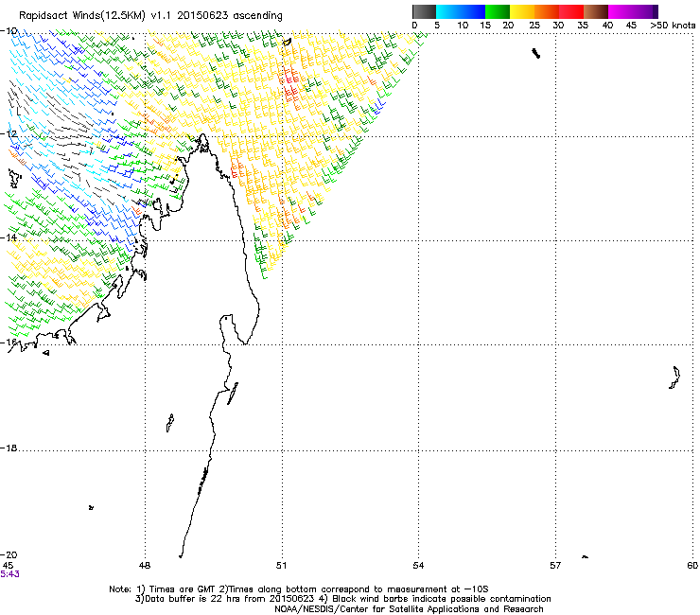
Task: Click the legend tick label '10'
Action: [x=463, y=26]
